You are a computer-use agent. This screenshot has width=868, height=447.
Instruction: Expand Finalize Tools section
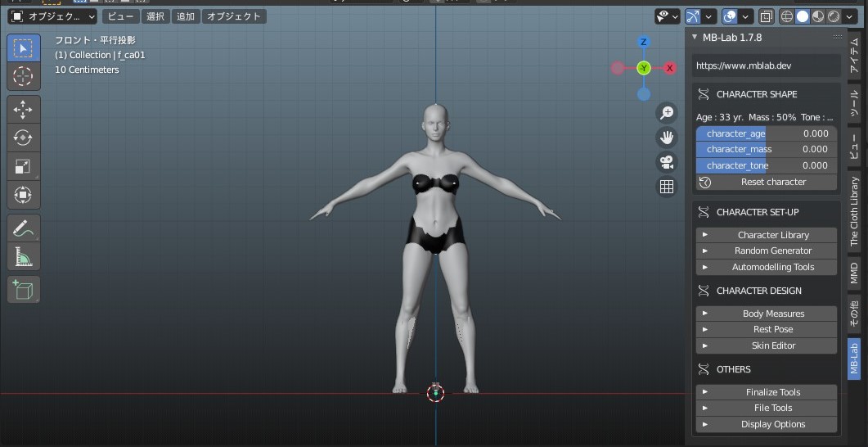pyautogui.click(x=766, y=392)
